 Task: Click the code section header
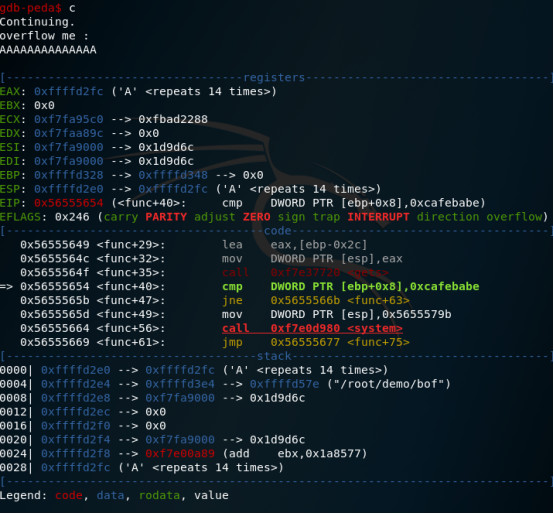point(278,231)
